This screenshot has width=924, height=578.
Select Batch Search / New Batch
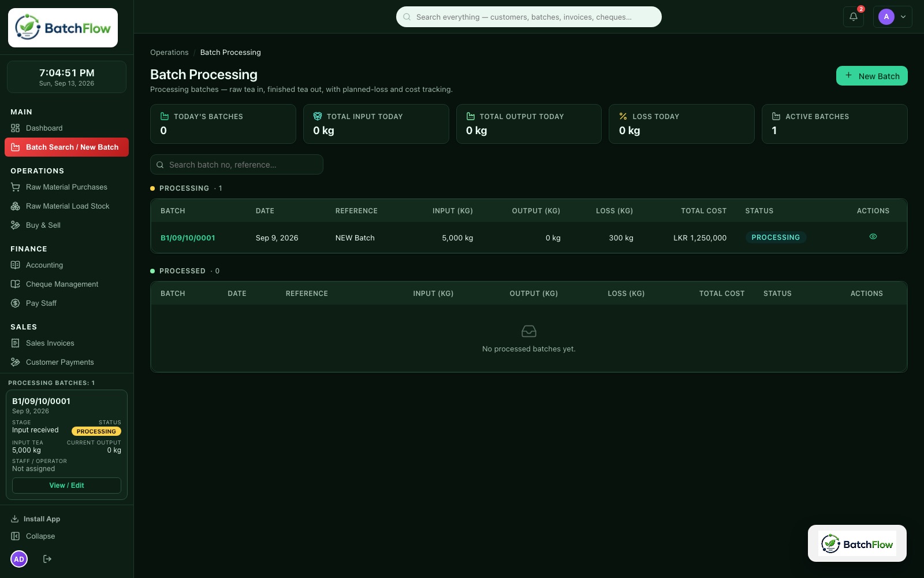tap(66, 147)
